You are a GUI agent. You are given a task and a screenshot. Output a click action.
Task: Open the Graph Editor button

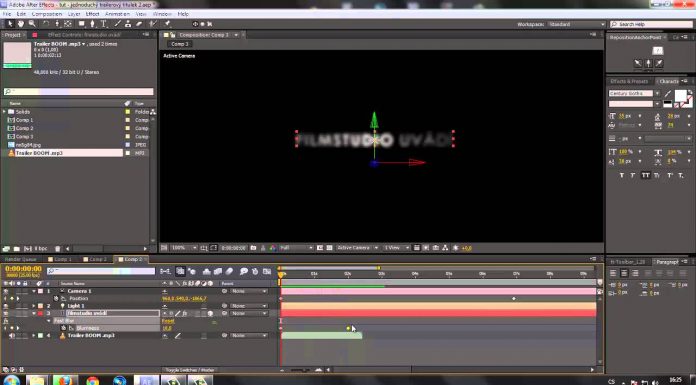click(x=267, y=271)
